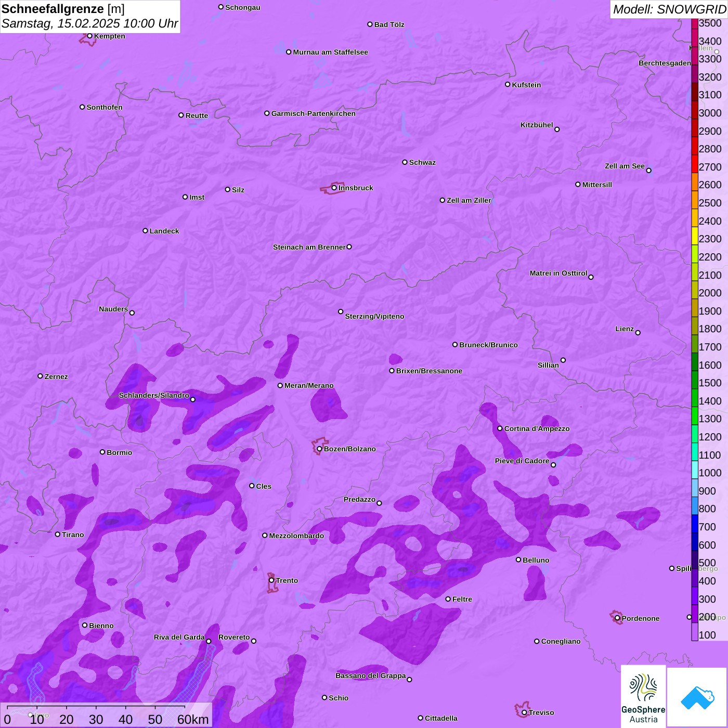This screenshot has width=728, height=728.
Task: Click the Feltre marker dot
Action: point(448,599)
